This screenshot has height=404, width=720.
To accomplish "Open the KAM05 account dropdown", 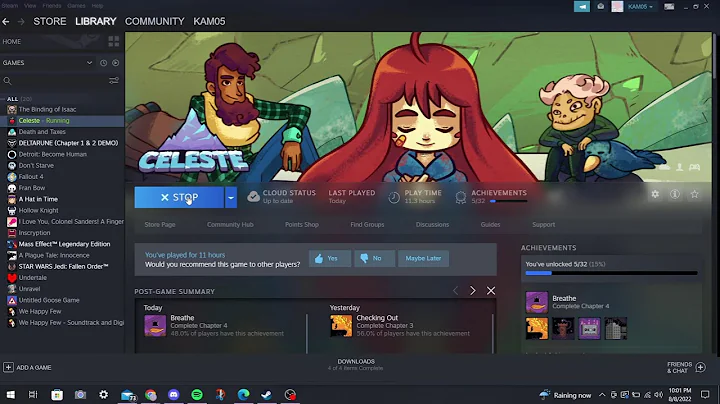I will [640, 6].
